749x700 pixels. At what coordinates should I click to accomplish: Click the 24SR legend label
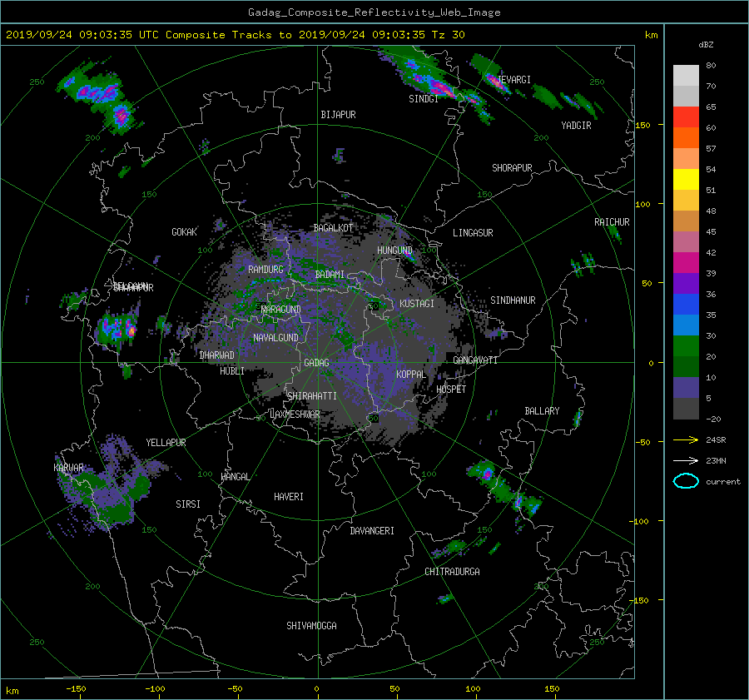(716, 439)
